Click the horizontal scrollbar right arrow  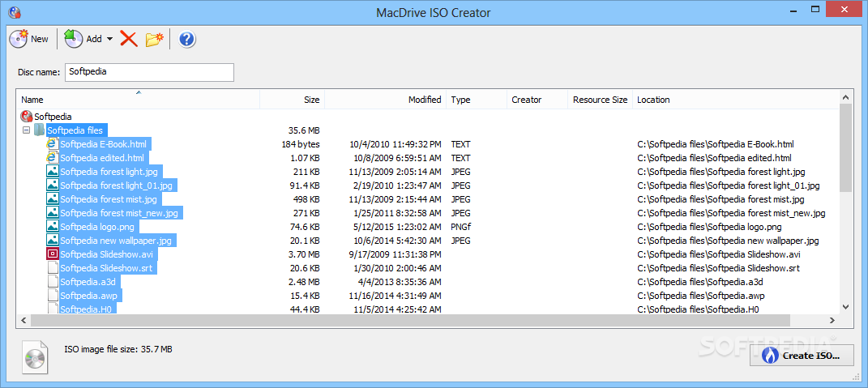point(832,320)
